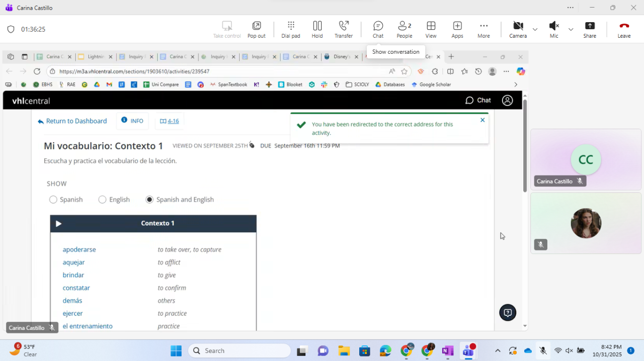Viewport: 644px width, 361px height.
Task: Open the help chat bubble icon
Action: (x=508, y=313)
